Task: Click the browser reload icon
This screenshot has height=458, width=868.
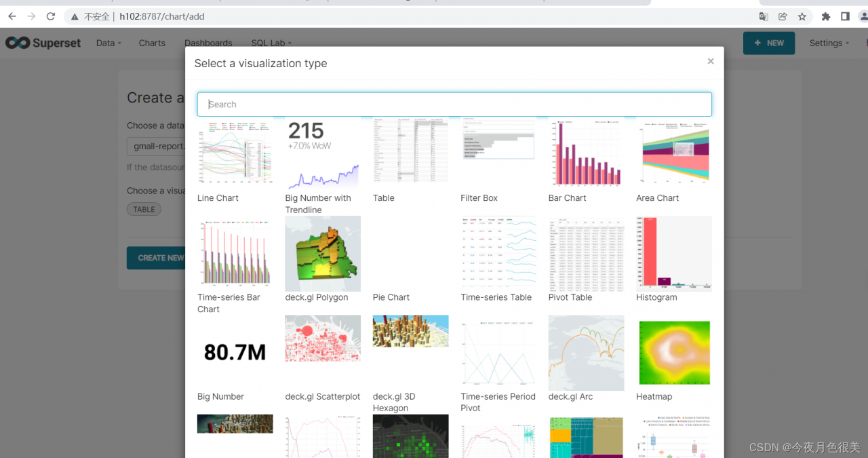Action: 51,16
